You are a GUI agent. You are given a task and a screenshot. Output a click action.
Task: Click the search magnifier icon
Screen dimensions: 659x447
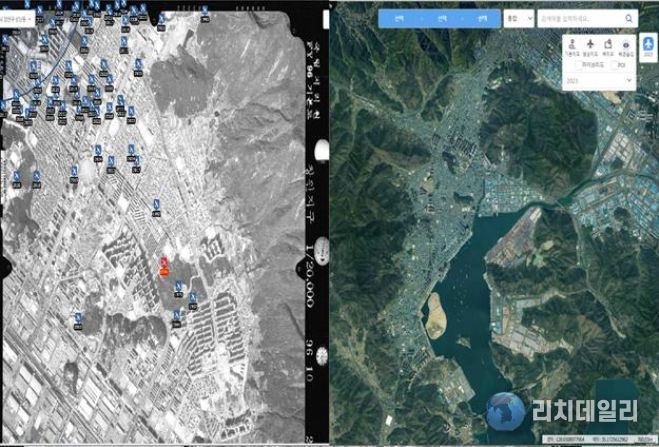pyautogui.click(x=629, y=18)
